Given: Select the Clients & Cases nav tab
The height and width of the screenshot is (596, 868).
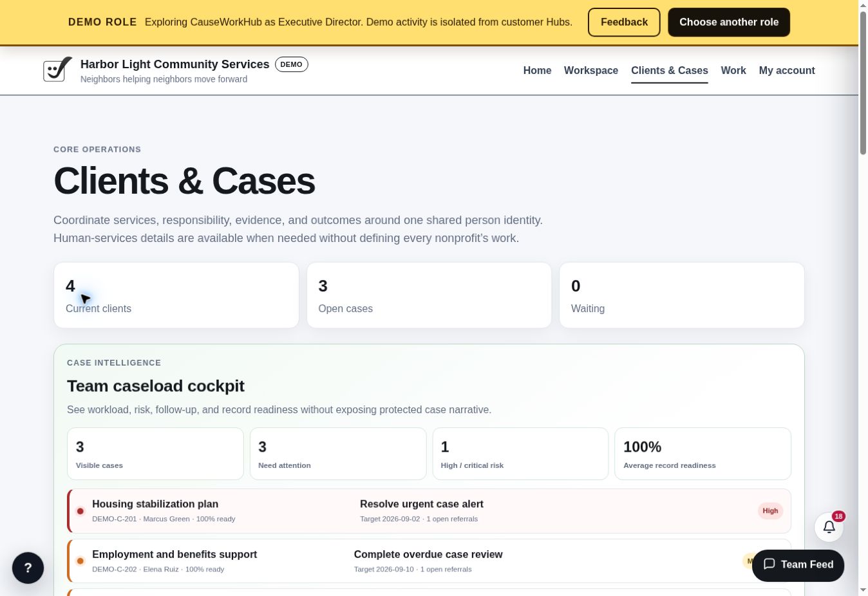Looking at the screenshot, I should pyautogui.click(x=670, y=71).
